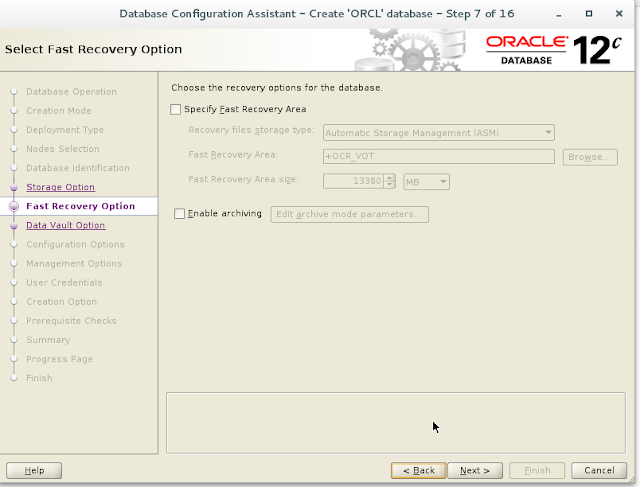
Task: Cancel the database creation wizard
Action: [599, 470]
